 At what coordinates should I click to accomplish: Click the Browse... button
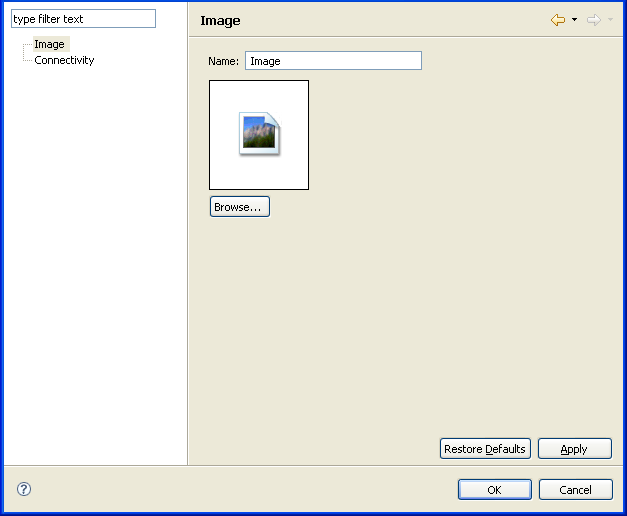(x=240, y=207)
